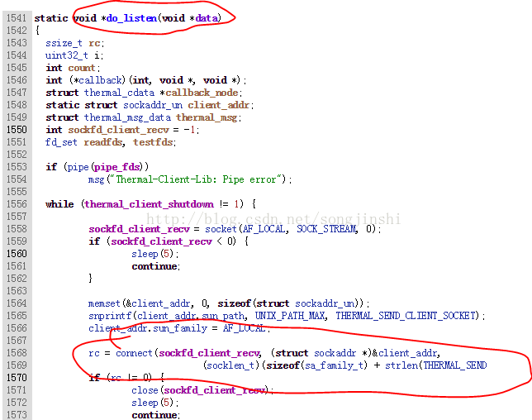The height and width of the screenshot is (420, 532).
Task: Click the 'snprintf' call on line 1565
Action: 110,316
